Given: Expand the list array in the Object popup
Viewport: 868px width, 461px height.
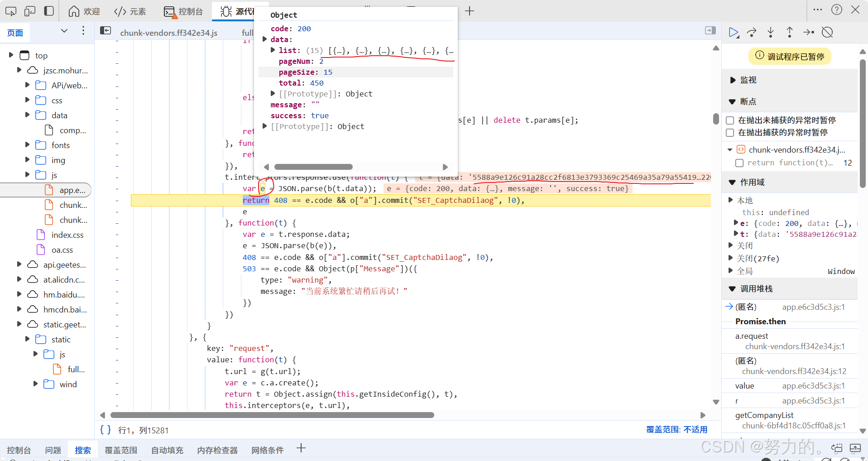Looking at the screenshot, I should pyautogui.click(x=273, y=50).
